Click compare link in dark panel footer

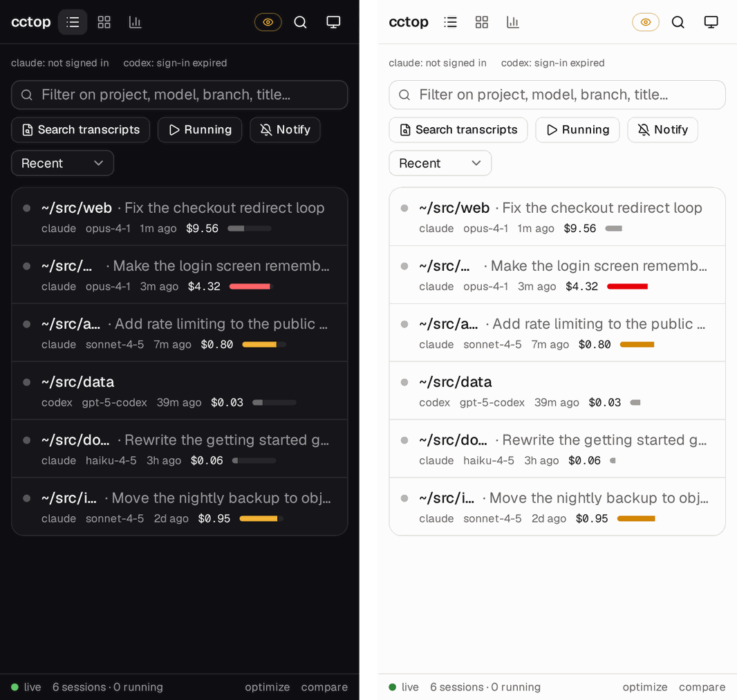pyautogui.click(x=324, y=687)
